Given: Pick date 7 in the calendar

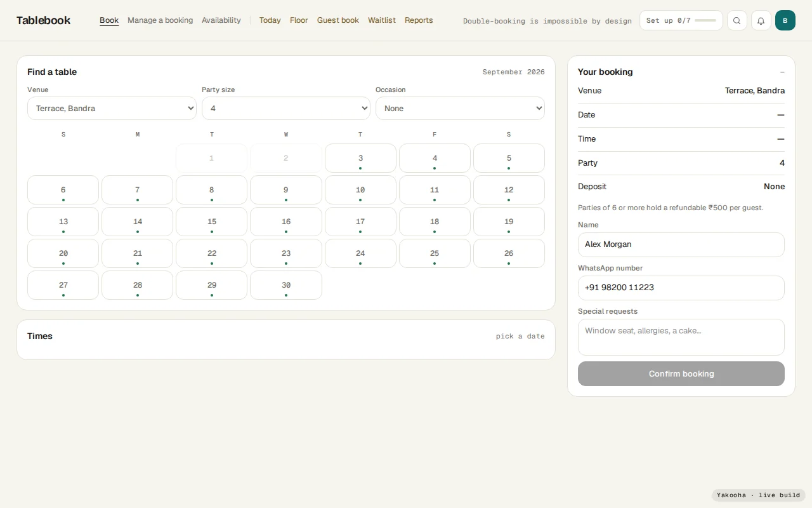Looking at the screenshot, I should point(137,190).
